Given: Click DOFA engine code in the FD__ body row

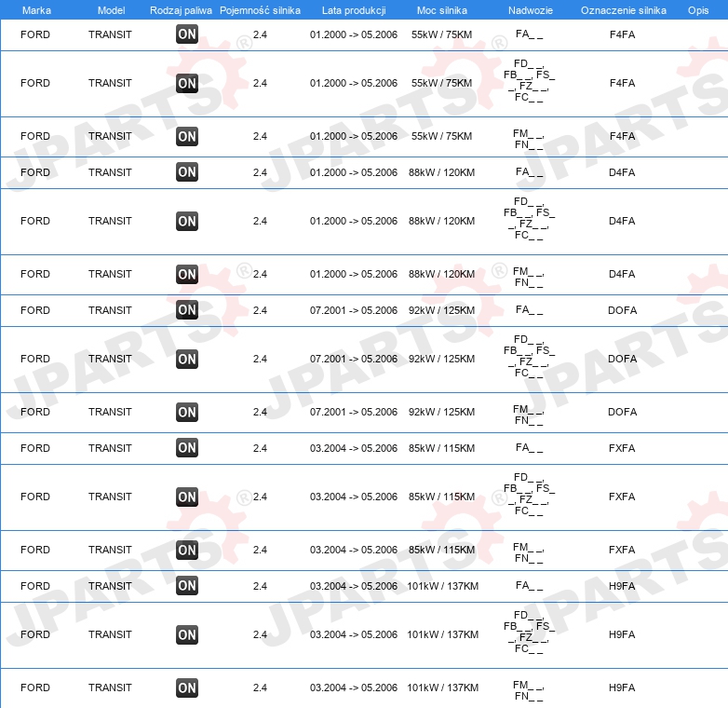Looking at the screenshot, I should tap(622, 359).
